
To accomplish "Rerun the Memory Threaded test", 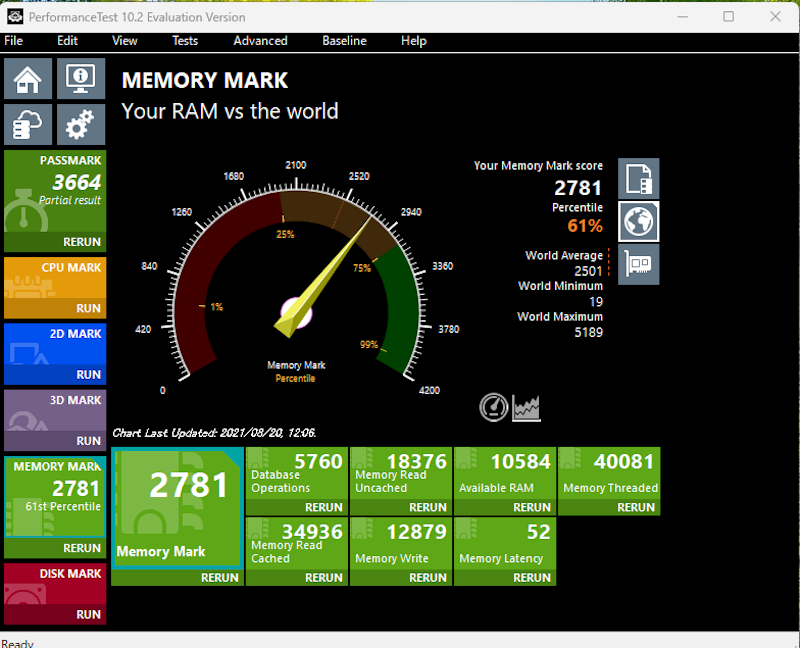I will tap(609, 507).
